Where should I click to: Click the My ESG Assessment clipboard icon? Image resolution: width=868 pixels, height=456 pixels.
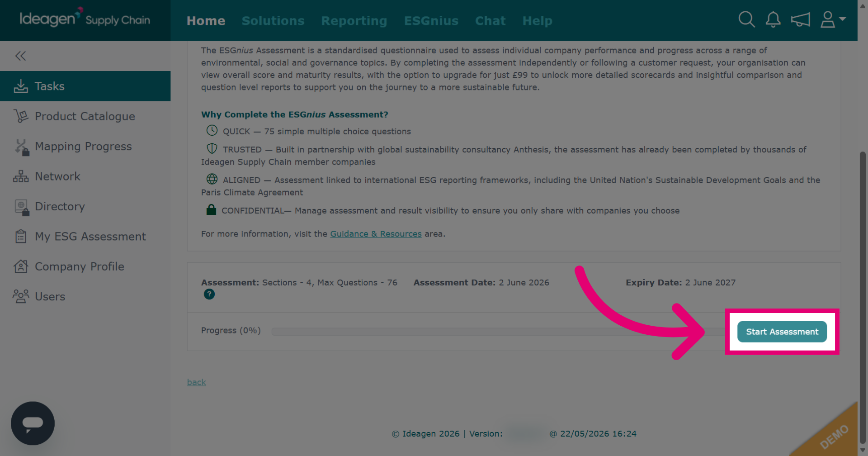click(x=21, y=237)
